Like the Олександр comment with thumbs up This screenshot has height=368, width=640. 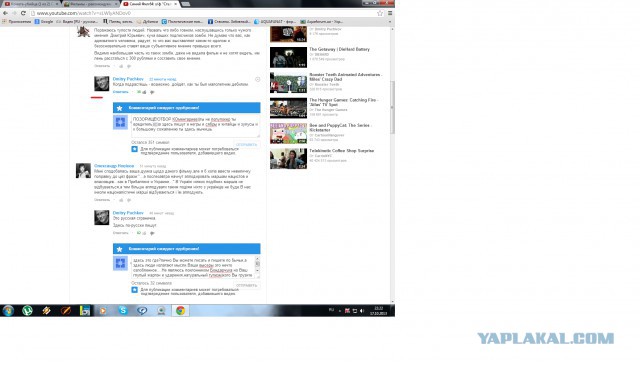tap(121, 200)
